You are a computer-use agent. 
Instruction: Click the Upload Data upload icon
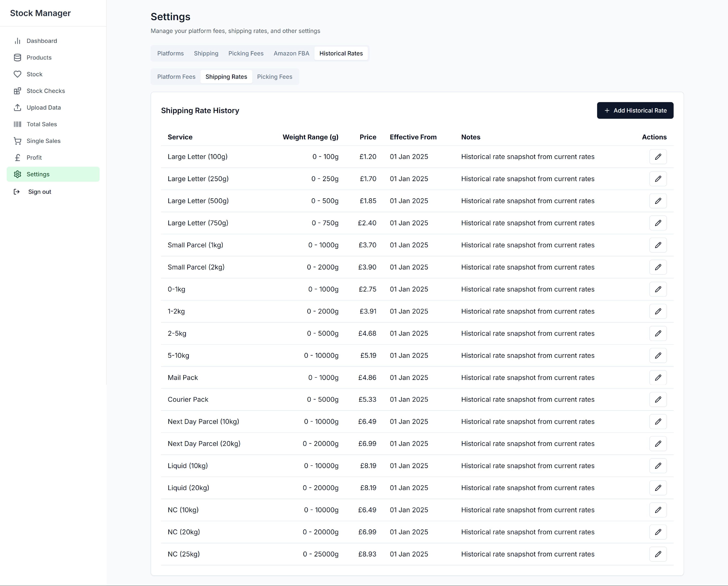(18, 107)
